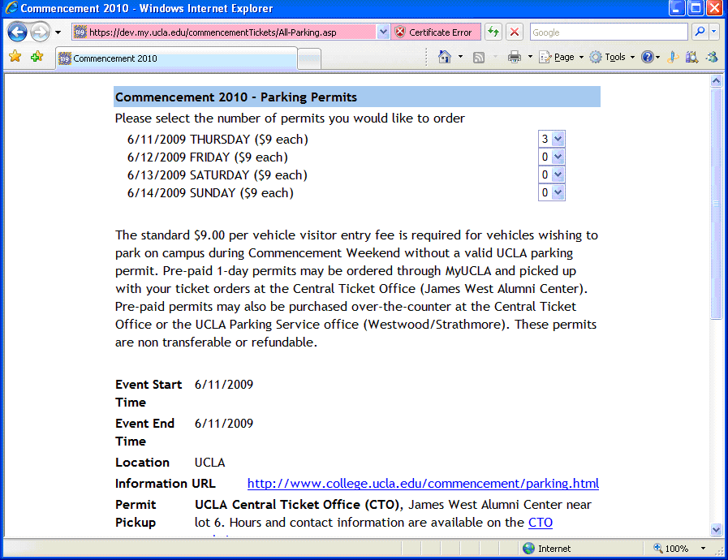Select the Commencement 2010 tab
The height and width of the screenshot is (560, 728).
point(176,58)
